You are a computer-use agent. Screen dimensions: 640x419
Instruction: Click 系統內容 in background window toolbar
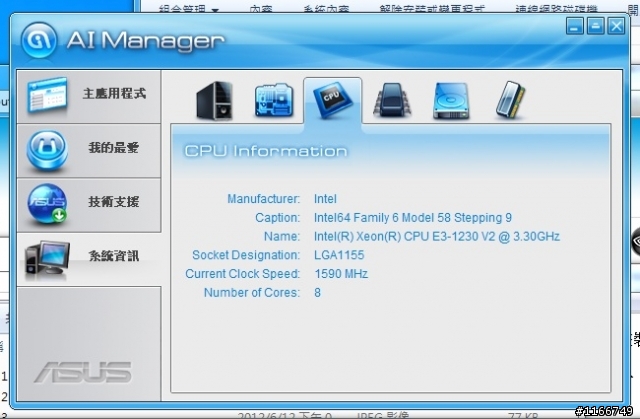tap(326, 8)
